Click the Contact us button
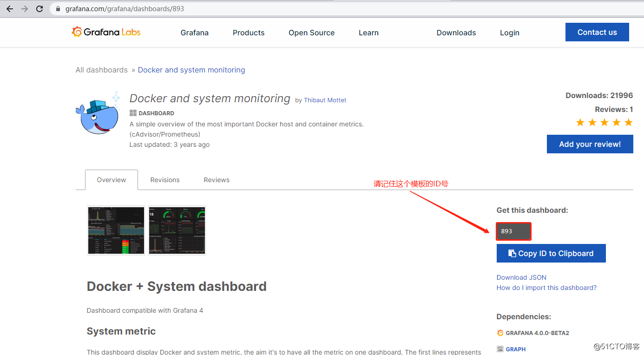The width and height of the screenshot is (644, 355). click(597, 32)
